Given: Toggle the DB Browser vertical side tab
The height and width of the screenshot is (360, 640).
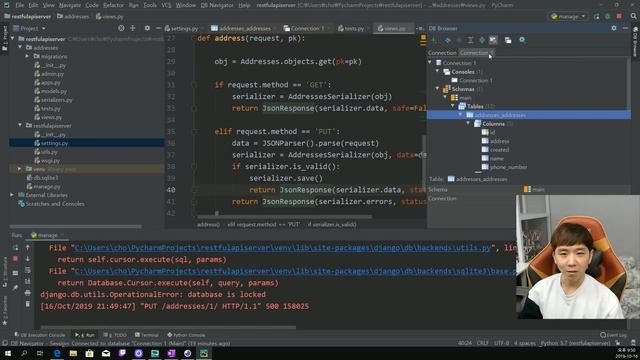Looking at the screenshot, I should [635, 42].
